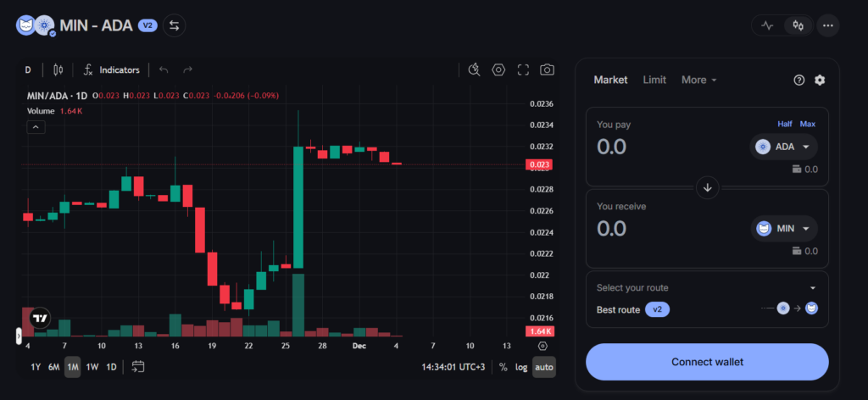Select the 1W time range
This screenshot has width=868, height=400.
(x=92, y=367)
